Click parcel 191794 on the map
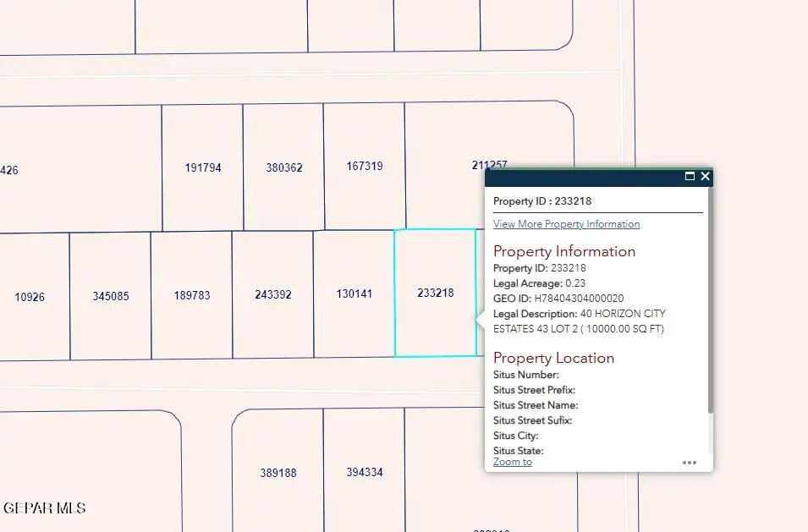This screenshot has width=808, height=532. tap(202, 166)
